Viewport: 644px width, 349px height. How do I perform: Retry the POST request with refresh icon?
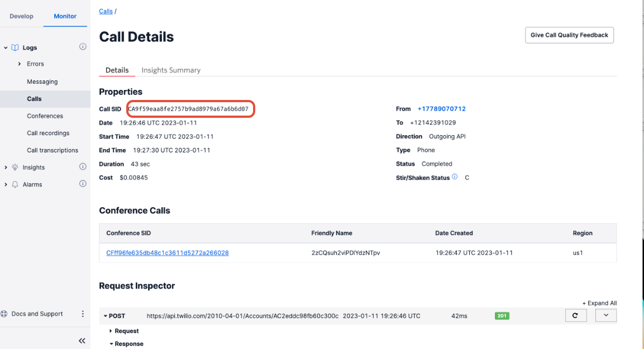576,315
